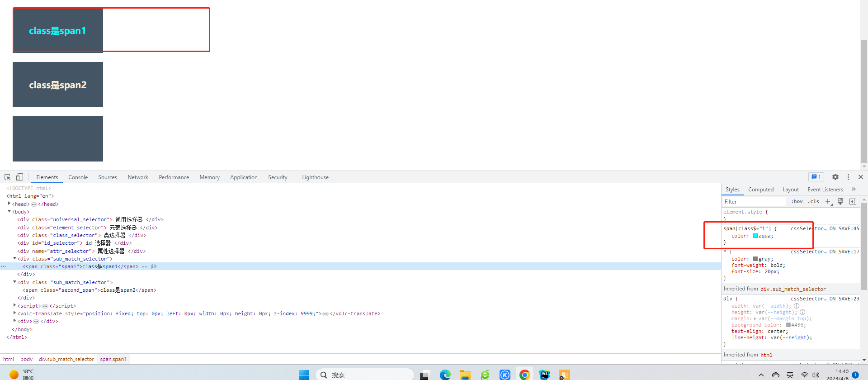Show more Styles pane tabs chevron

tap(854, 189)
